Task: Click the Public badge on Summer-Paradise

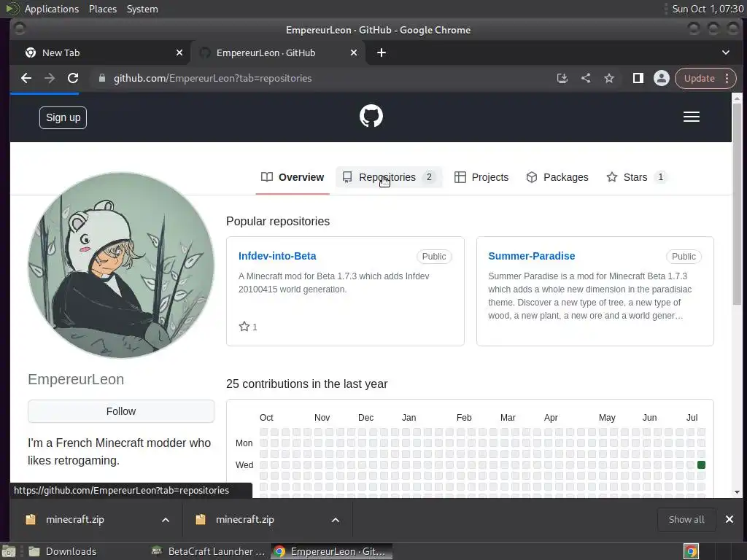Action: point(684,256)
